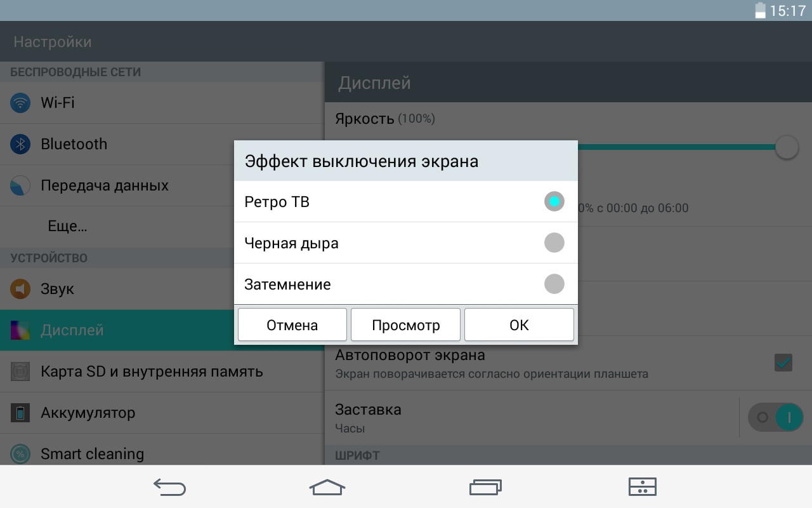
Task: Click the brightness slider handle
Action: tap(786, 147)
